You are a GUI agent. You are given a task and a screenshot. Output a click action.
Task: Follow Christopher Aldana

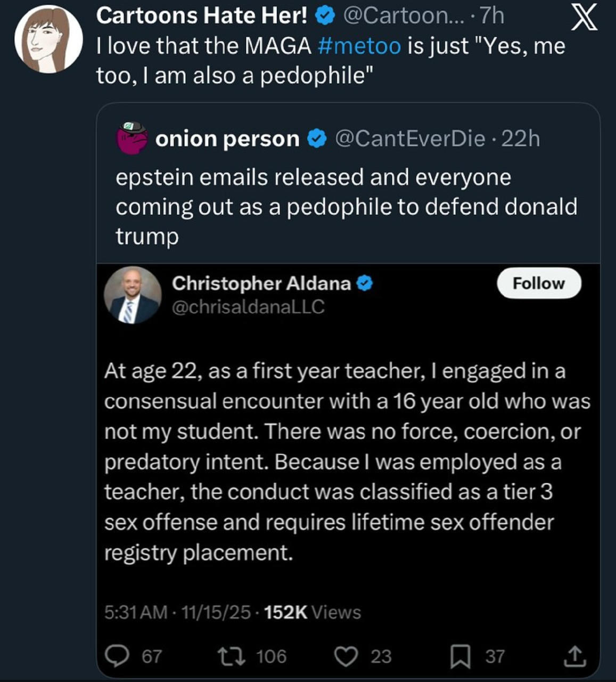tap(538, 283)
